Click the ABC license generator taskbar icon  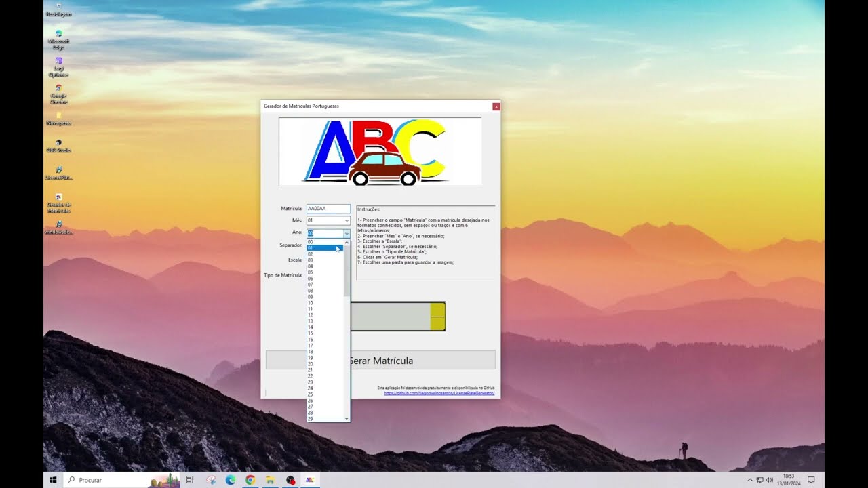pyautogui.click(x=310, y=480)
